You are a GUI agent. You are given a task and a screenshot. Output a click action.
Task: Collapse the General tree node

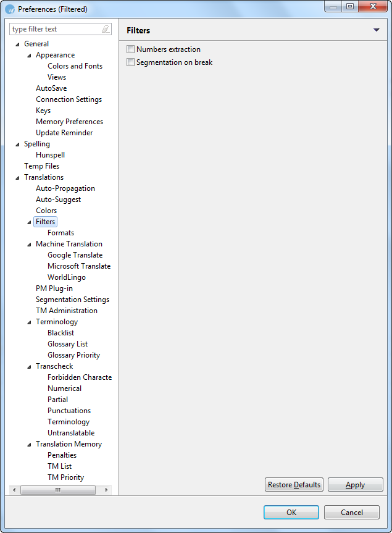18,44
